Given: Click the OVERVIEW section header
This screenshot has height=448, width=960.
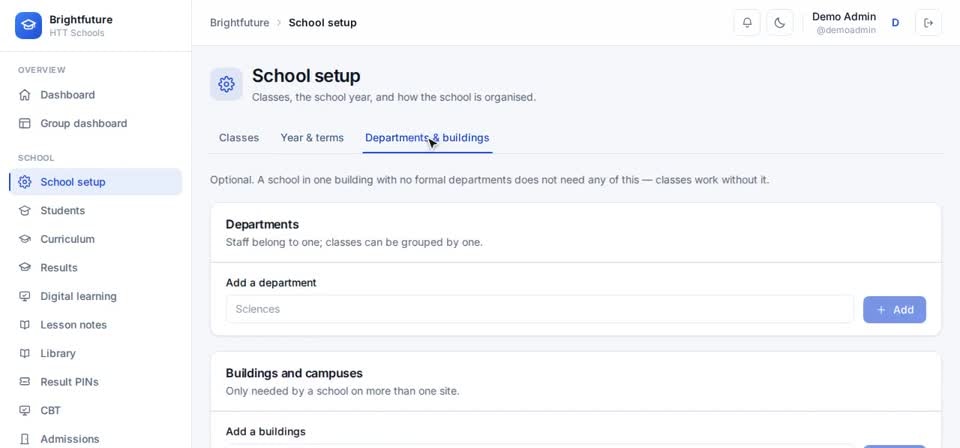Looking at the screenshot, I should coord(42,70).
